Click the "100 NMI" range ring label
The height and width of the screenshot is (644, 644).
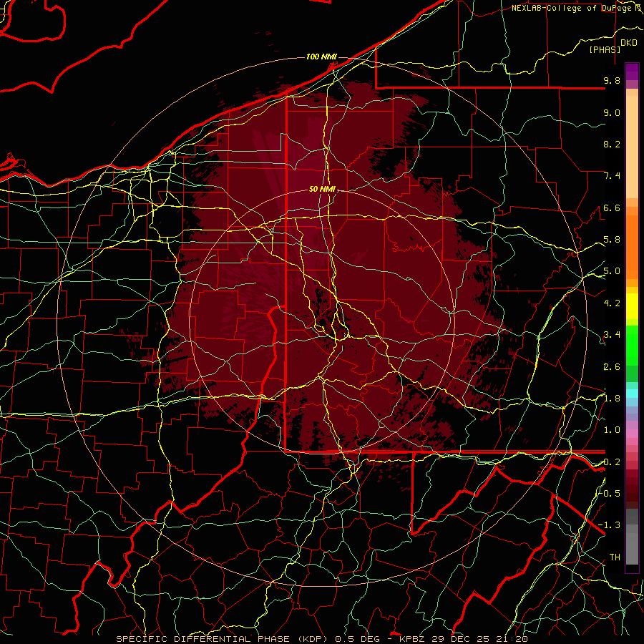click(x=321, y=57)
